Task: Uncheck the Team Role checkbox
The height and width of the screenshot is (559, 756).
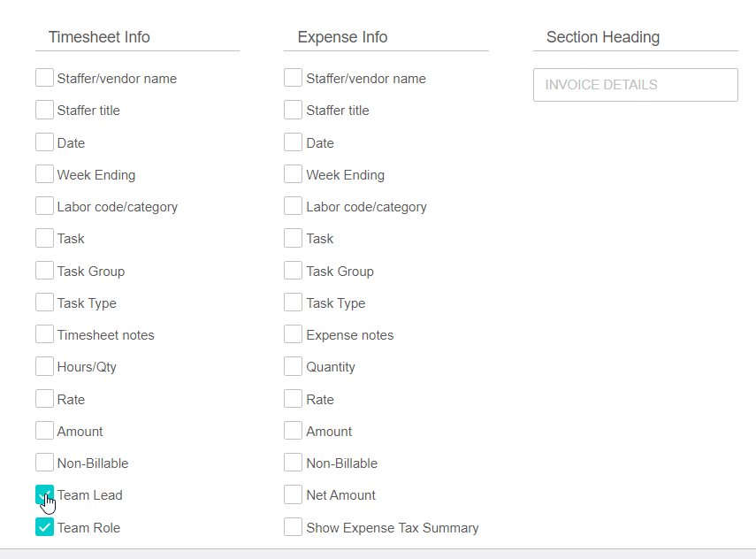Action: point(44,527)
